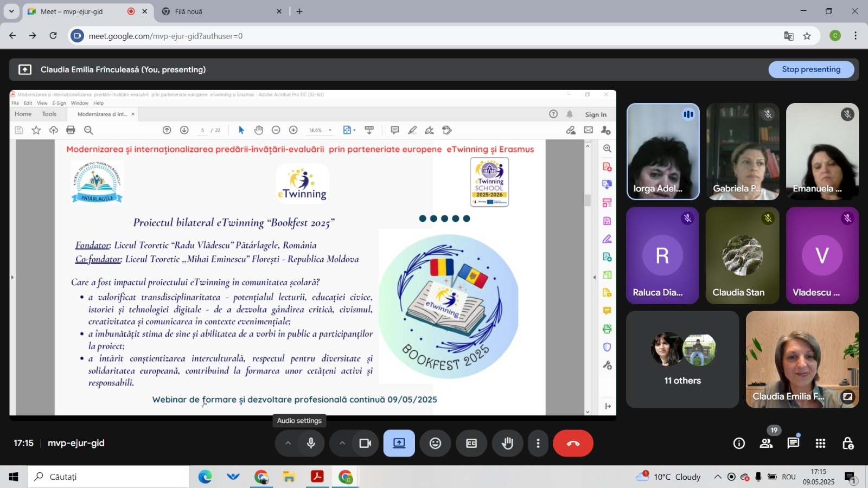The width and height of the screenshot is (868, 488).
Task: Click Stop presenting button
Action: [x=811, y=69]
